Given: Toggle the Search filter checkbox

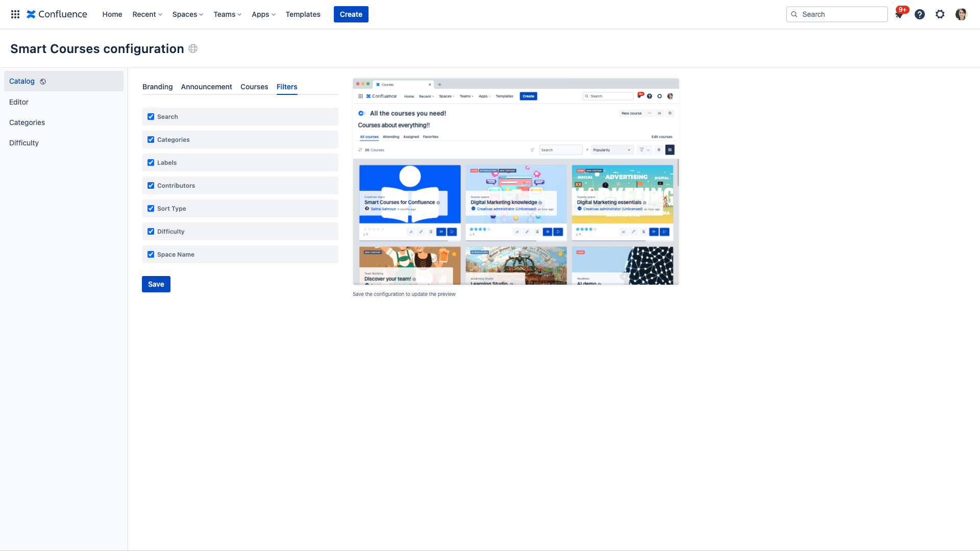Looking at the screenshot, I should pos(151,117).
